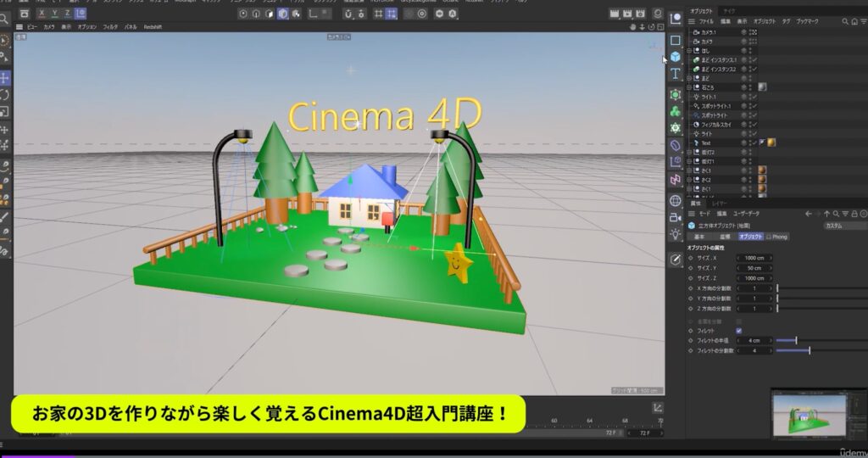
Task: Expand the さく2 group
Action: tap(690, 180)
